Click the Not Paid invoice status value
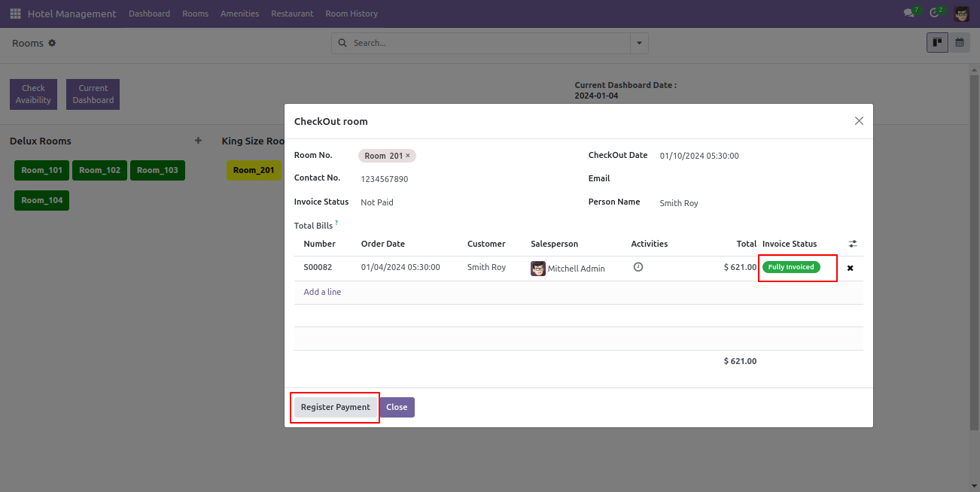This screenshot has height=492, width=980. [x=377, y=202]
